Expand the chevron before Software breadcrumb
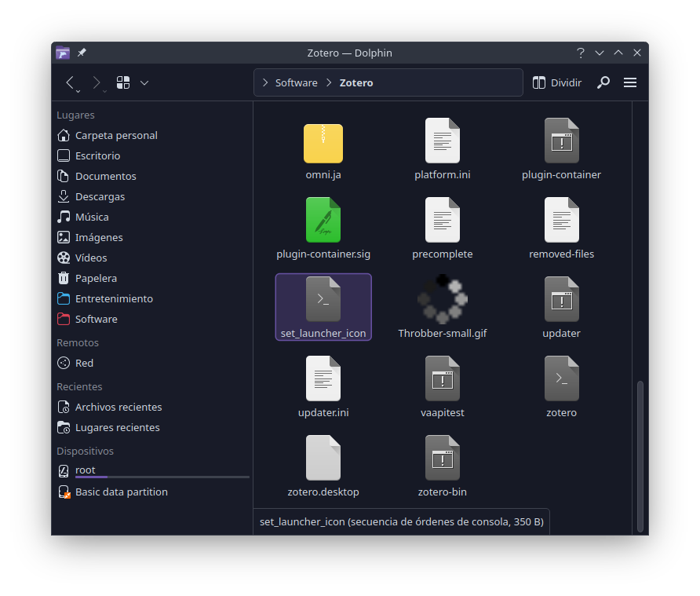Screen dimensions: 700x596 tap(265, 82)
